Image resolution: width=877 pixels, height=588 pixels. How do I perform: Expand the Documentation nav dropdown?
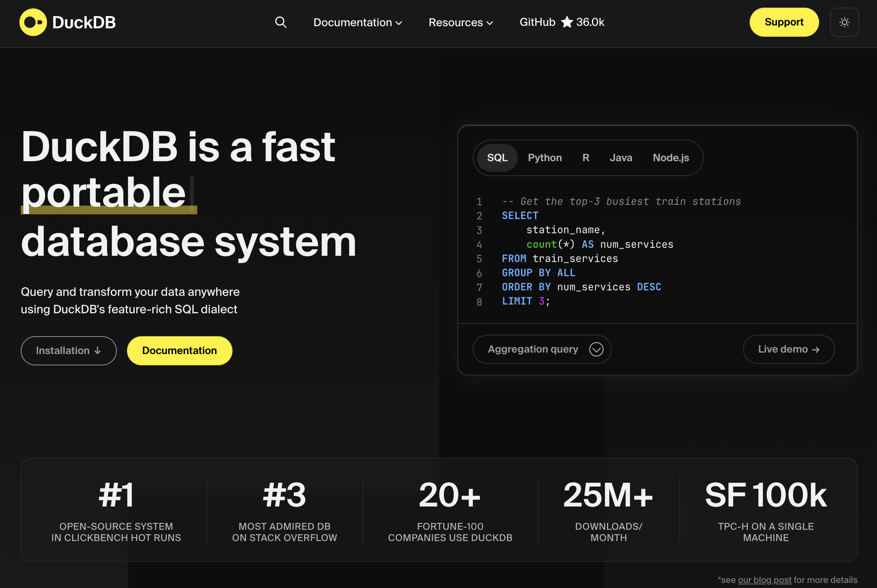coord(357,23)
